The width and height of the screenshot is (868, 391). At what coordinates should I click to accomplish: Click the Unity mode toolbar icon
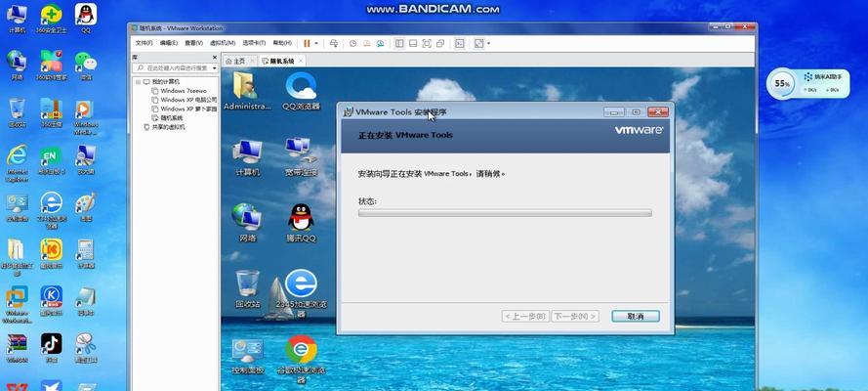click(x=440, y=43)
